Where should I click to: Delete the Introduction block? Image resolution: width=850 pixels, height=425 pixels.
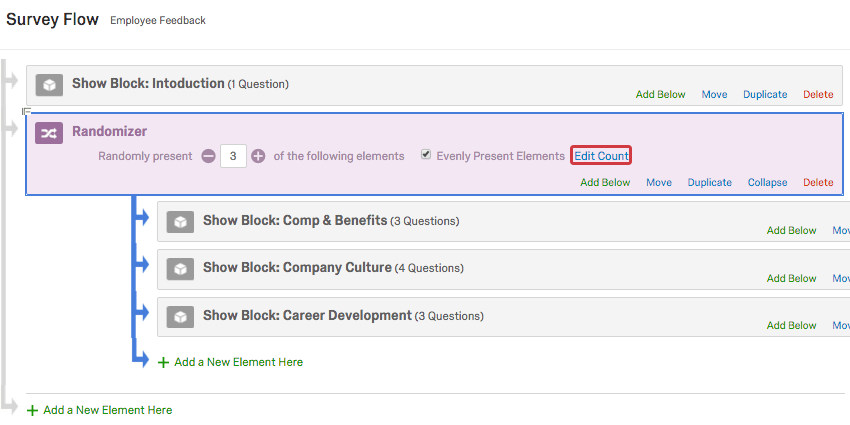pyautogui.click(x=817, y=95)
